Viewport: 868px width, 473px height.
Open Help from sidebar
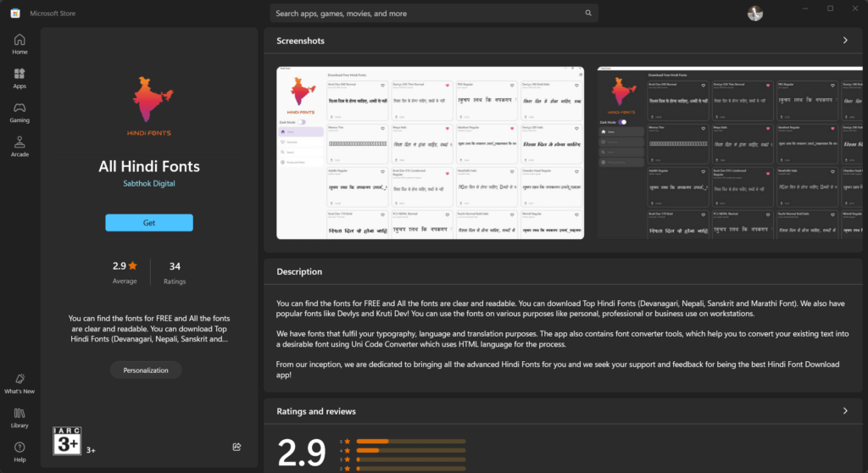[19, 452]
